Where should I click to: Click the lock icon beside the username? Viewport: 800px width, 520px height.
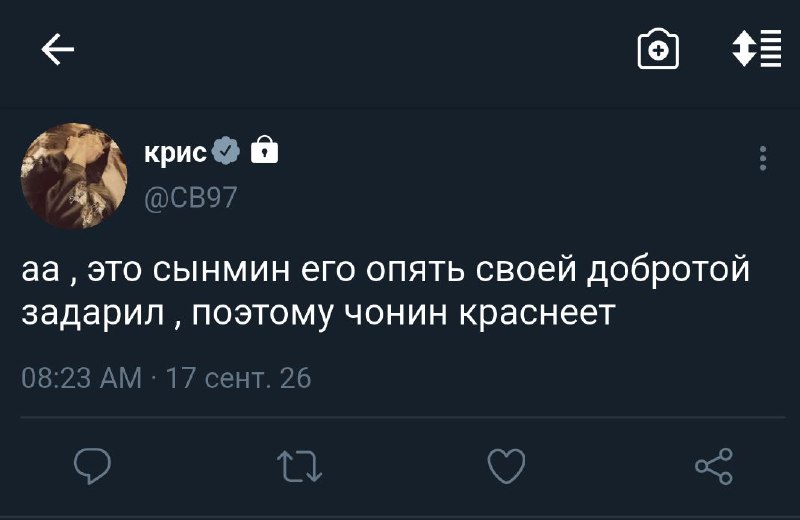tap(265, 150)
